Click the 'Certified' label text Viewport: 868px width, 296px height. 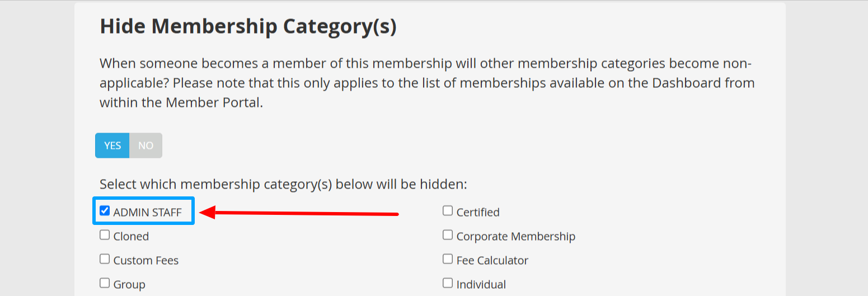pos(477,213)
